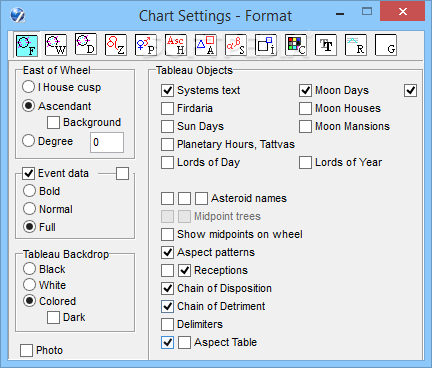Open the G settings icon
The image size is (432, 368).
[x=386, y=45]
